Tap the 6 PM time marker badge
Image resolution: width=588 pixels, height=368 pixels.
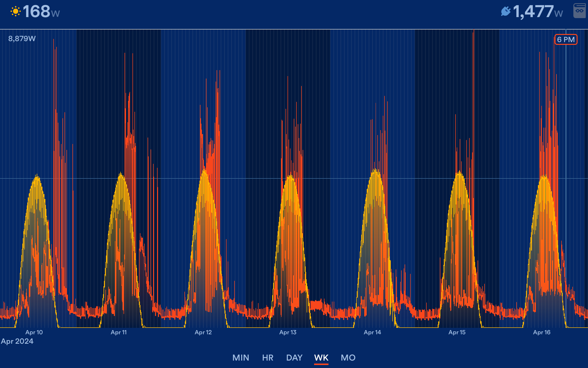(x=566, y=40)
